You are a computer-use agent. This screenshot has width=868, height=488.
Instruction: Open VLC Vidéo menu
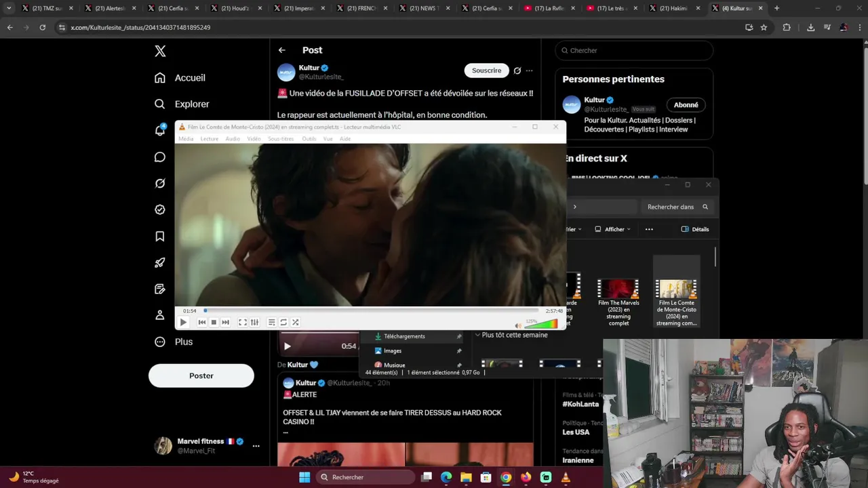pyautogui.click(x=254, y=139)
